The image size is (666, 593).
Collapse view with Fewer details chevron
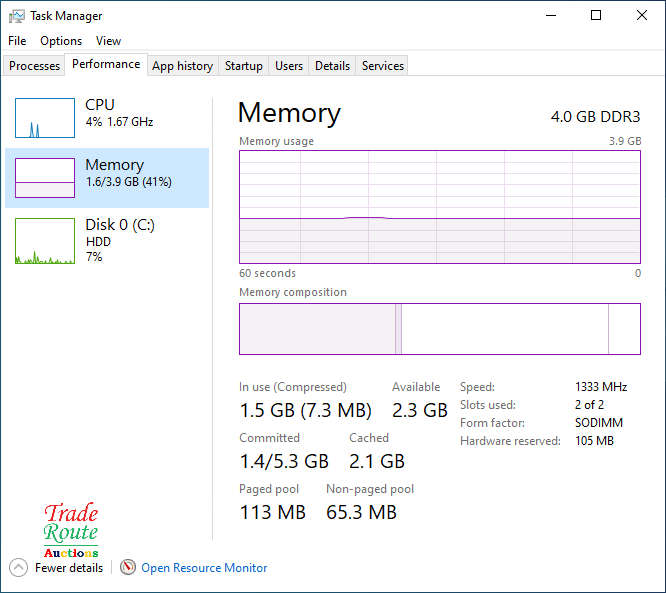click(x=18, y=568)
